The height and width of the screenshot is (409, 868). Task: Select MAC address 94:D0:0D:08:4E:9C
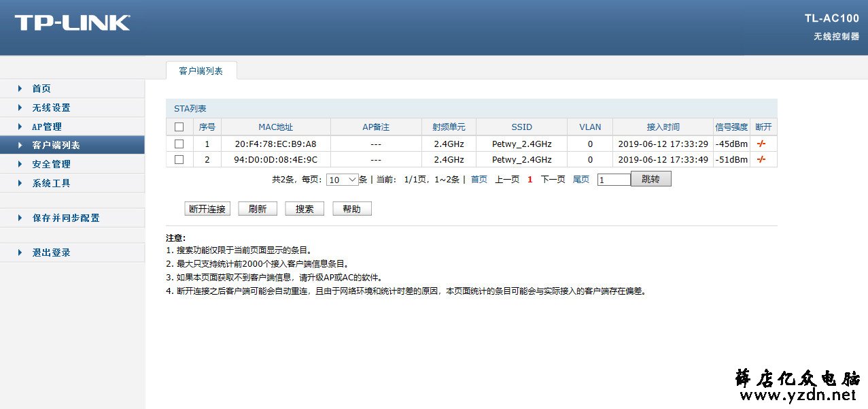pos(276,159)
